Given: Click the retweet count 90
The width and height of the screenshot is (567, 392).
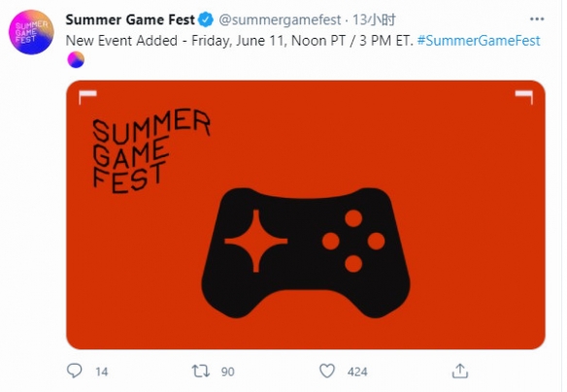Looking at the screenshot, I should pyautogui.click(x=227, y=372).
